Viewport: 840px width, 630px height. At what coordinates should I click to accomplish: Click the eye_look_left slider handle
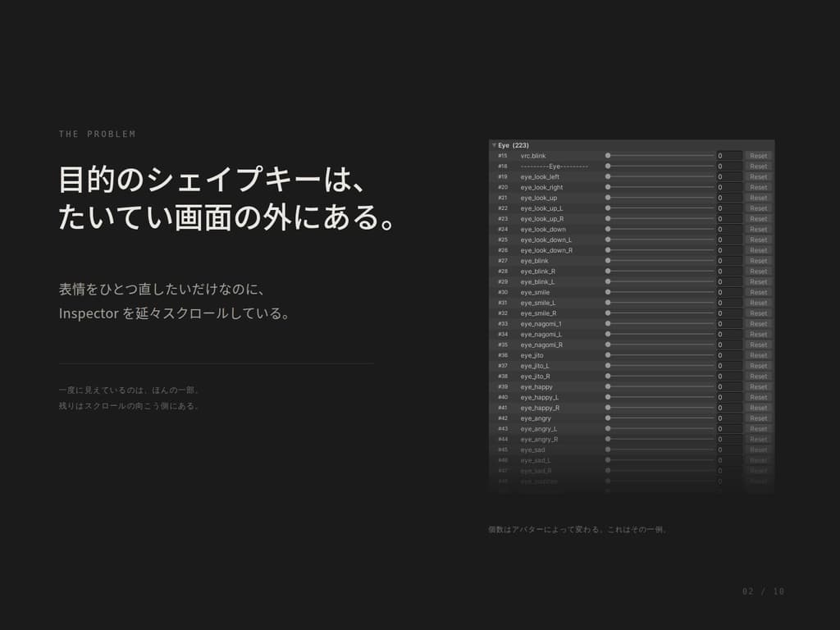(608, 177)
